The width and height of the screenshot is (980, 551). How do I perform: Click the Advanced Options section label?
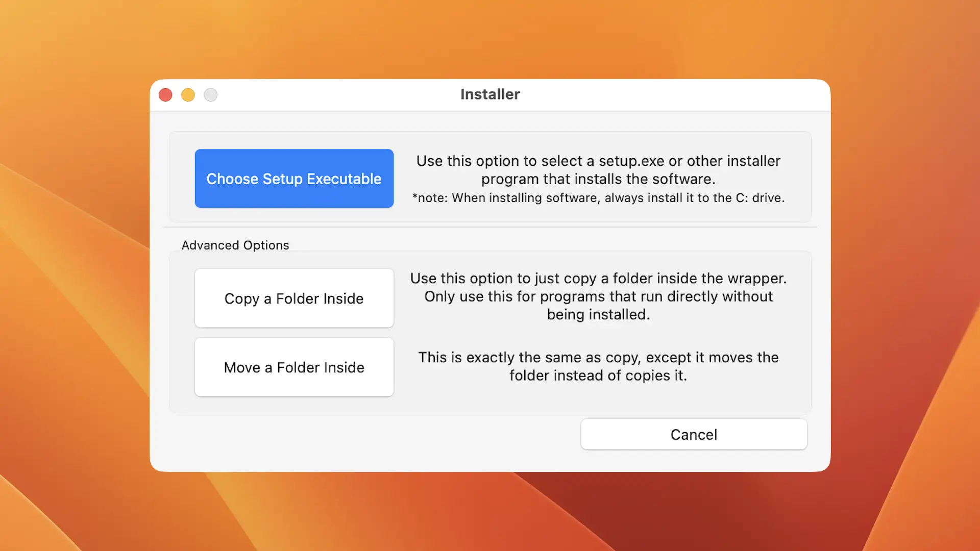(235, 245)
